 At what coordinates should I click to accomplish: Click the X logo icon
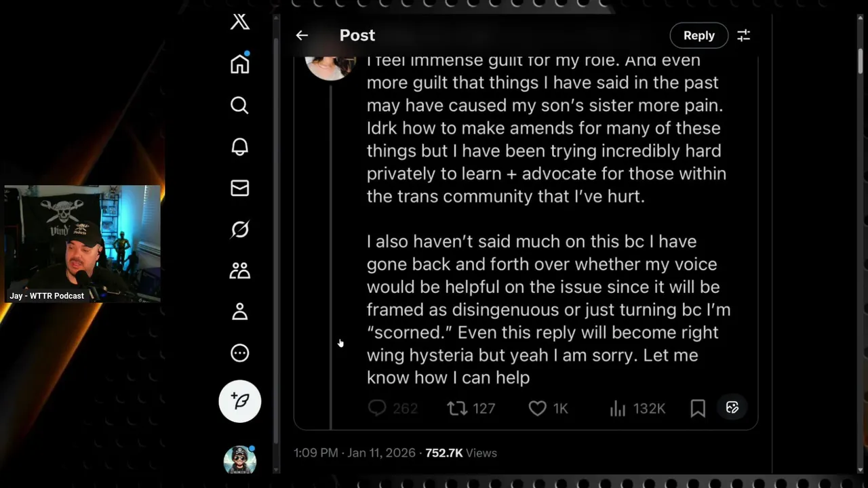240,22
